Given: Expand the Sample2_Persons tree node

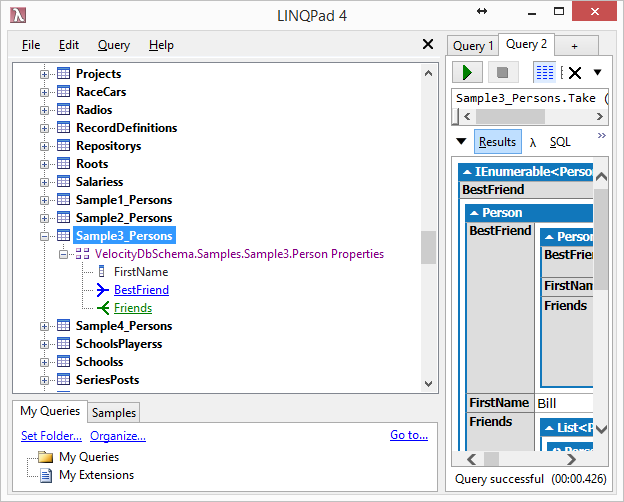Looking at the screenshot, I should 44,218.
